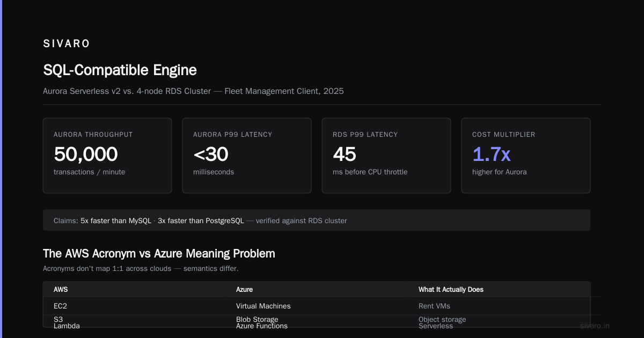644x338 pixels.
Task: Click the Azure column header
Action: (x=244, y=289)
